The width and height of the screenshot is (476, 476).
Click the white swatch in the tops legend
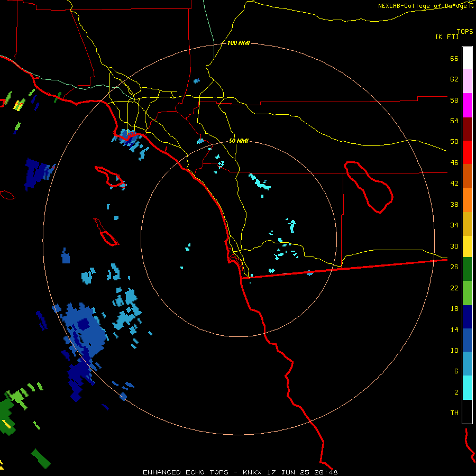point(467,58)
